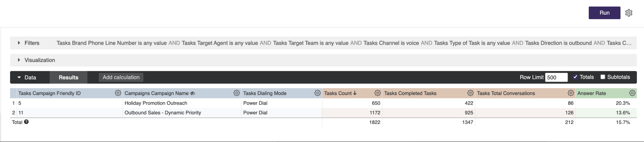Image resolution: width=644 pixels, height=142 pixels.
Task: Open Tasks Total Conversations column gear
Action: coord(570,93)
